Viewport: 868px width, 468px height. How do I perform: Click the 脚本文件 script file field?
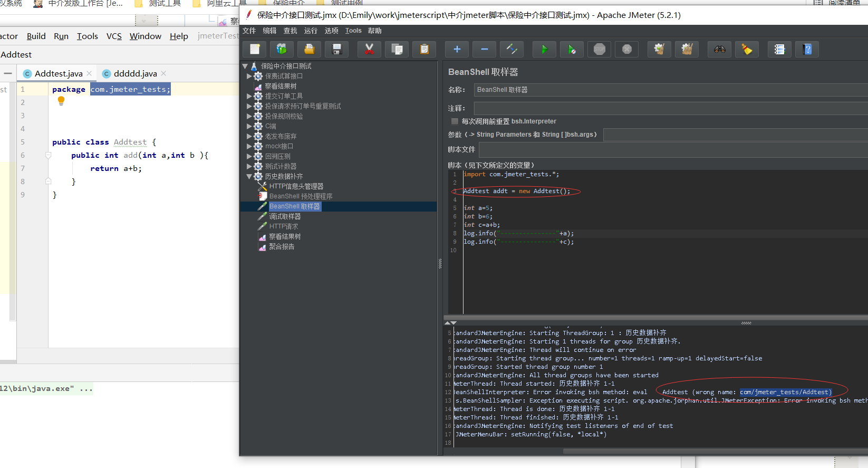673,150
